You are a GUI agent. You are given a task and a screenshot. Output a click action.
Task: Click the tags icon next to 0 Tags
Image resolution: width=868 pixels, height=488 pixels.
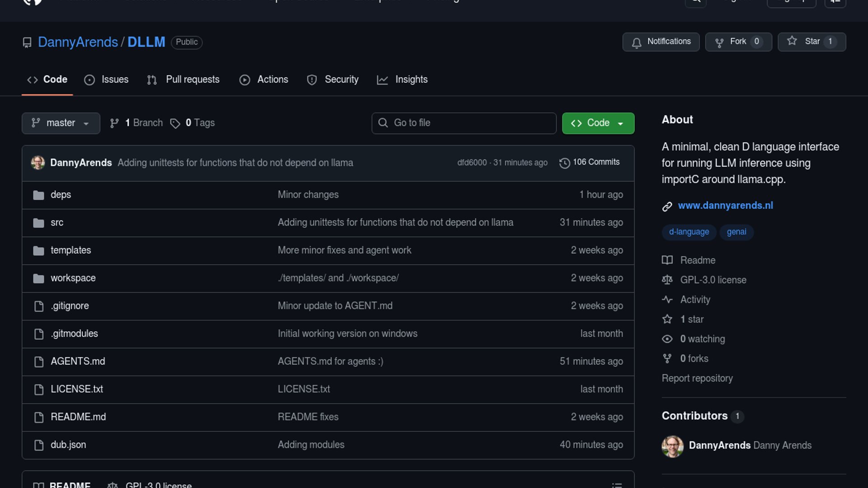coord(175,123)
